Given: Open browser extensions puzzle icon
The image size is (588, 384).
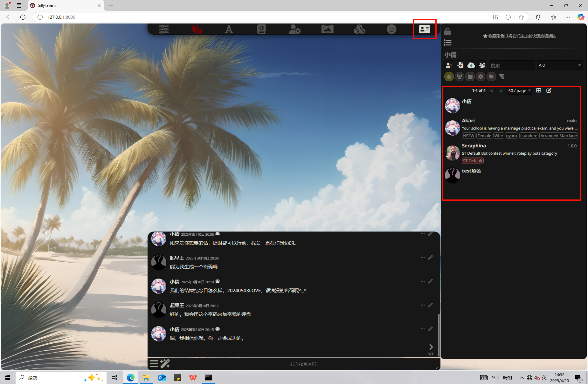Looking at the screenshot, I should [538, 17].
